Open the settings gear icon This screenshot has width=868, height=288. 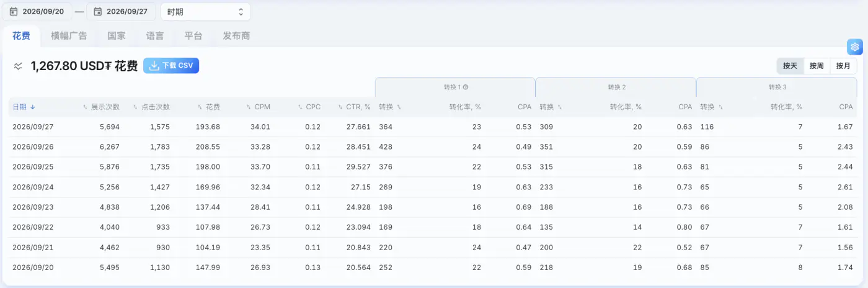pyautogui.click(x=855, y=47)
